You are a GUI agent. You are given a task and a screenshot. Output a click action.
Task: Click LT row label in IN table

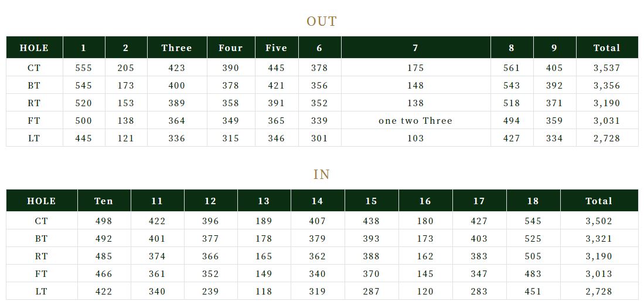[42, 292]
